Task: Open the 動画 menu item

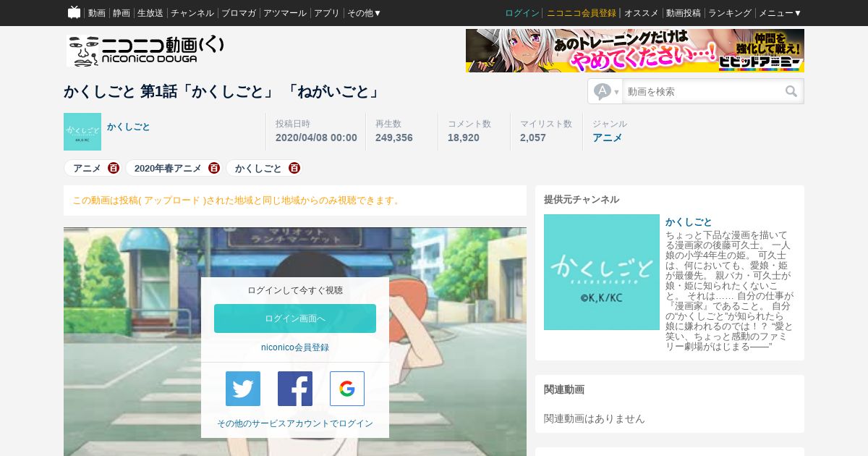Action: point(97,13)
